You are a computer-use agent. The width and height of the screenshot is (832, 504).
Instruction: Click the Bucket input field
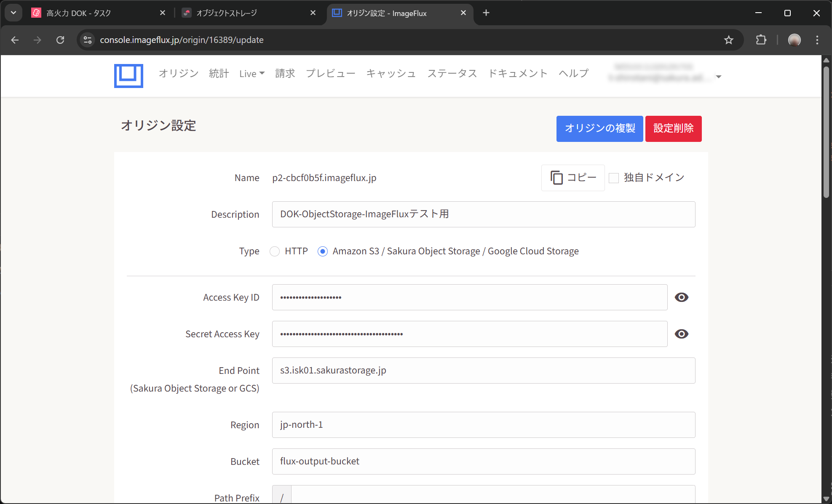[483, 461]
